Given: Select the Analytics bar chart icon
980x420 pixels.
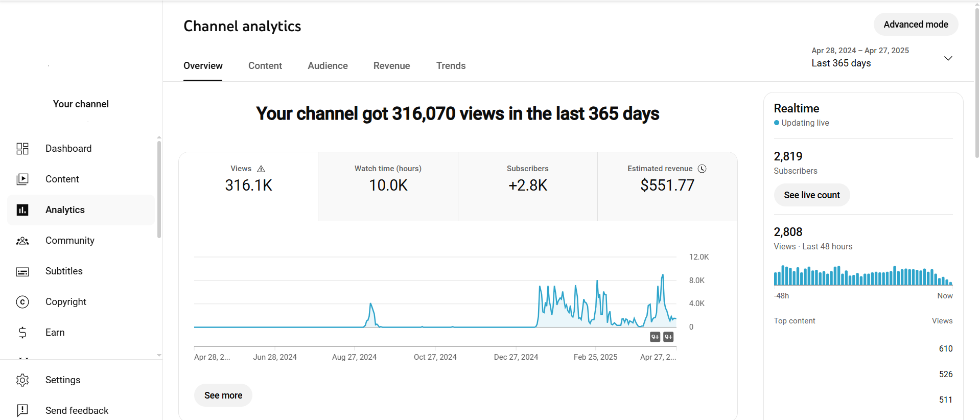Looking at the screenshot, I should click(x=22, y=210).
